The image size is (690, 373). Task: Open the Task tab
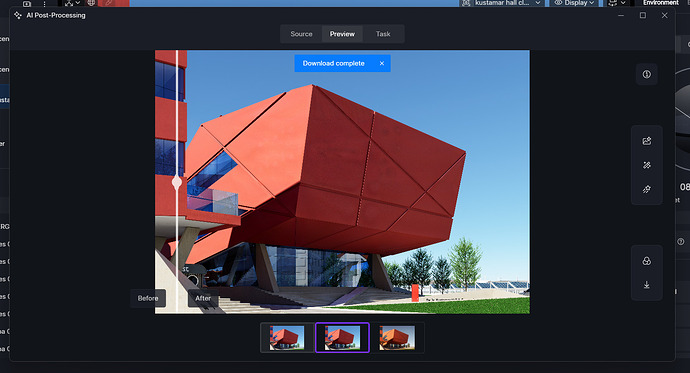[x=383, y=34]
